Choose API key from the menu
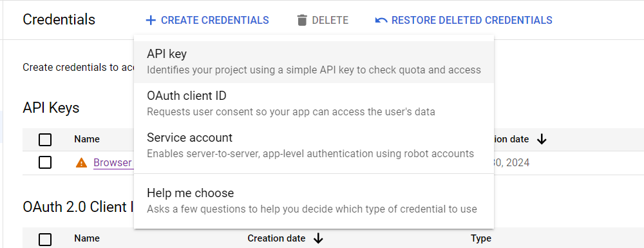Image resolution: width=644 pixels, height=248 pixels. 314,62
